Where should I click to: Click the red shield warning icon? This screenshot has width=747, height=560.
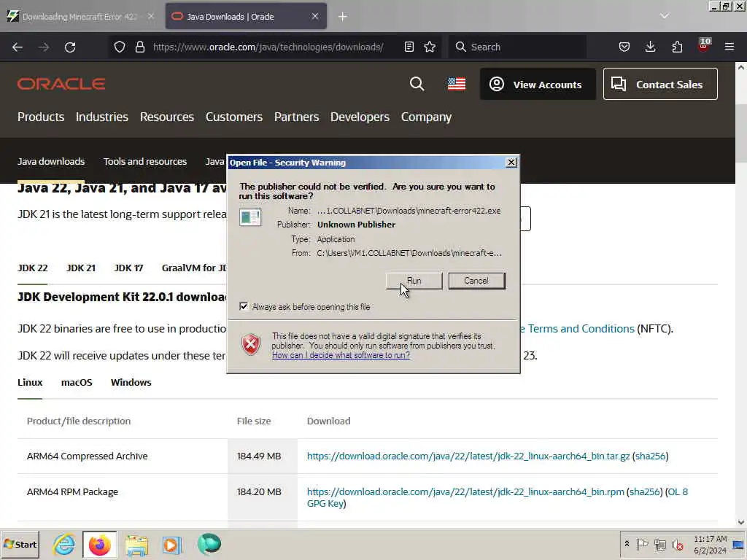[251, 344]
